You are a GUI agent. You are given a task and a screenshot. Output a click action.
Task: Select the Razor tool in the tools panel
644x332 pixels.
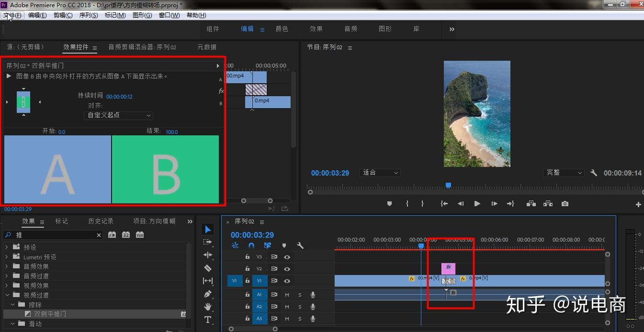[x=208, y=268]
